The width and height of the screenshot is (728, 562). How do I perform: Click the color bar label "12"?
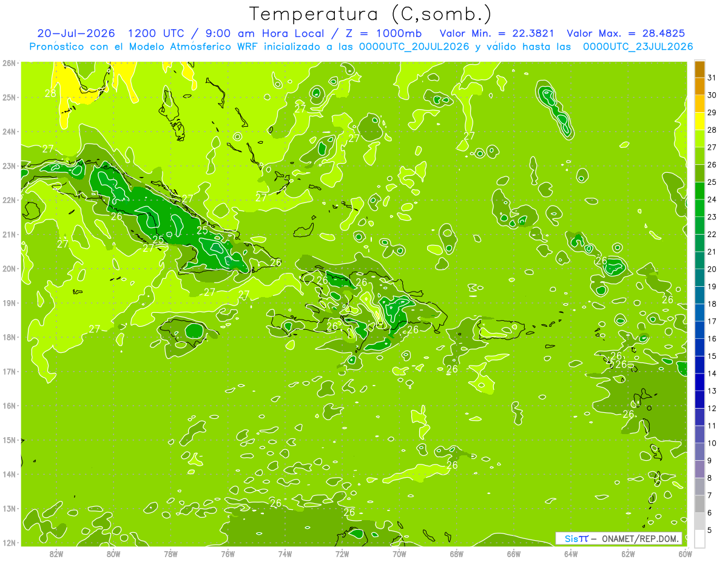click(x=712, y=408)
